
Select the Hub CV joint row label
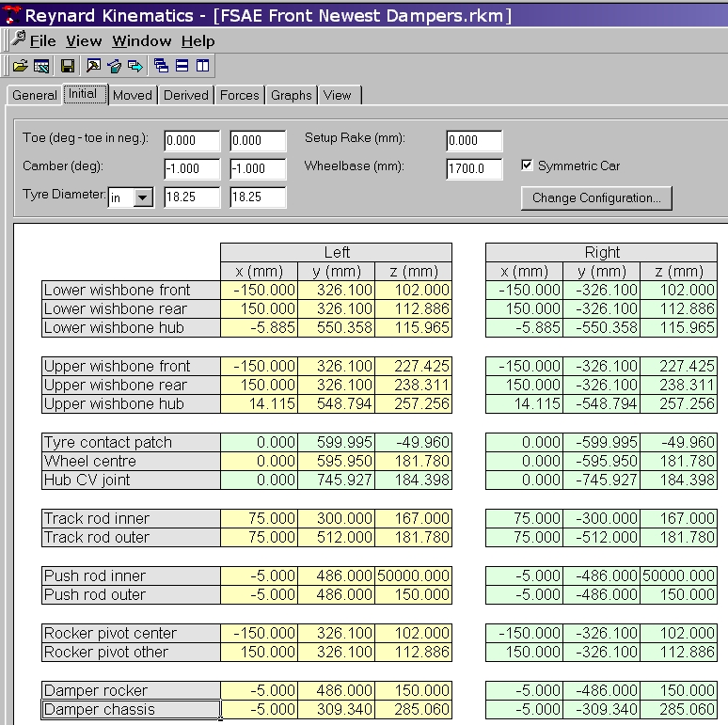click(131, 480)
